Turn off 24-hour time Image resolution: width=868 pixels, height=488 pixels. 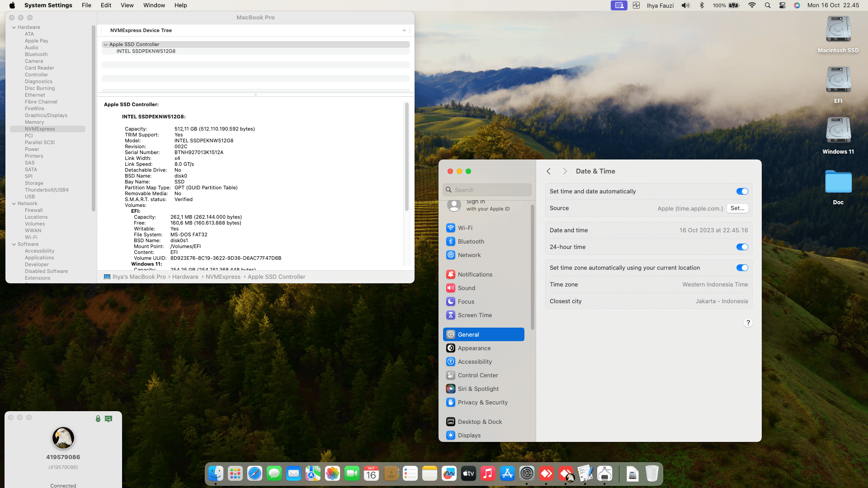(742, 247)
